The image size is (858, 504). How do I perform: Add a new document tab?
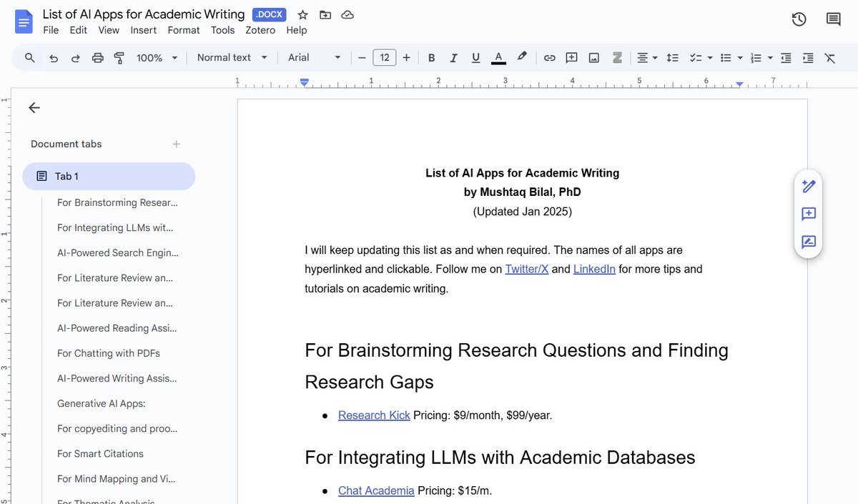click(x=177, y=144)
